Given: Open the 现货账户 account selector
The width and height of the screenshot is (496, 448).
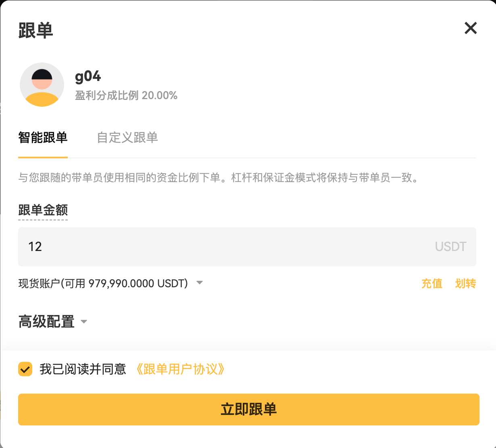Looking at the screenshot, I should (x=103, y=283).
